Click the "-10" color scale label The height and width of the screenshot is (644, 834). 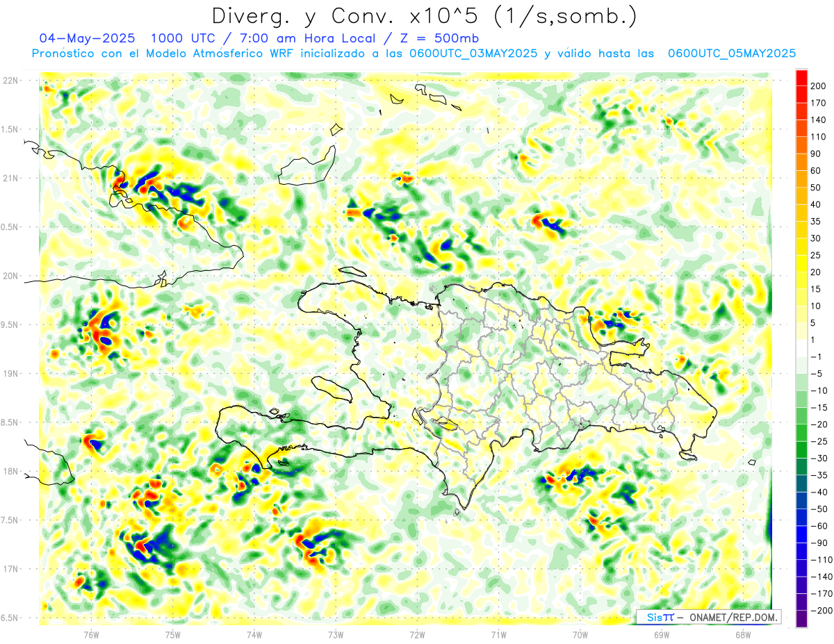coord(820,390)
